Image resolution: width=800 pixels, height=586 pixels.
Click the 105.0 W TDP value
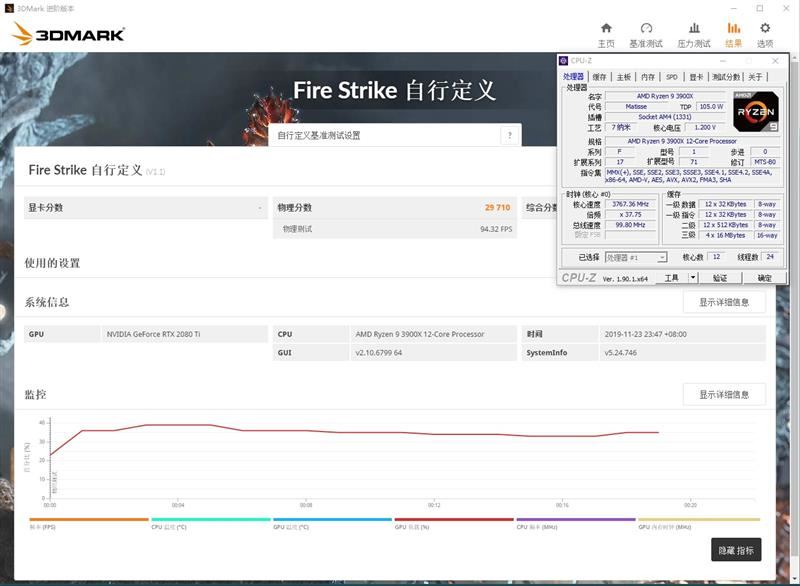[x=711, y=107]
